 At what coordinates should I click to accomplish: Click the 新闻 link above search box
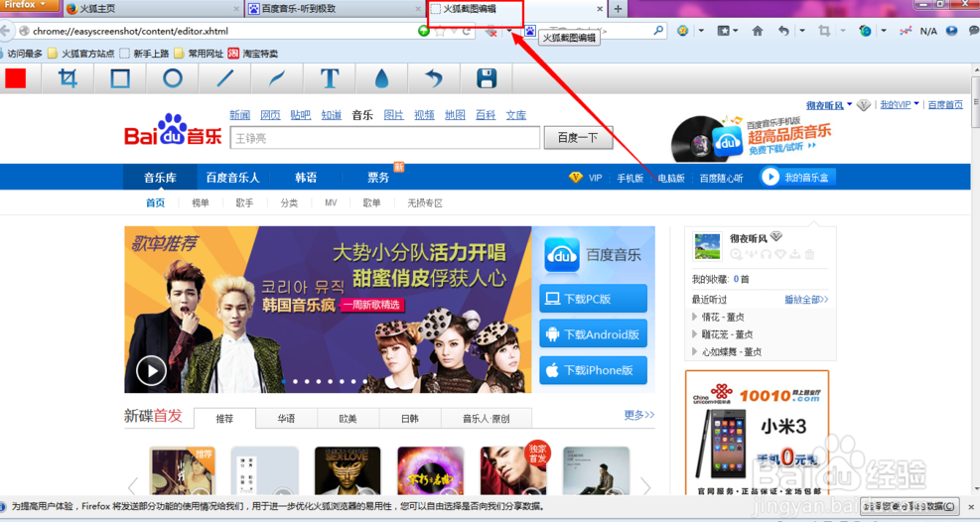click(239, 115)
